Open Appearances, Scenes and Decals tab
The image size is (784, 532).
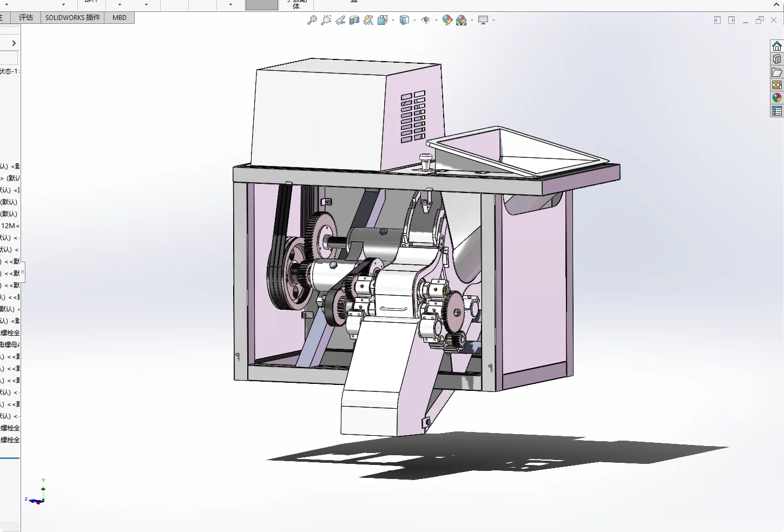pyautogui.click(x=777, y=98)
